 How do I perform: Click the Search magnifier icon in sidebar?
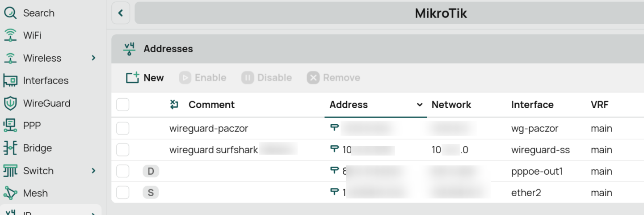[x=10, y=13]
